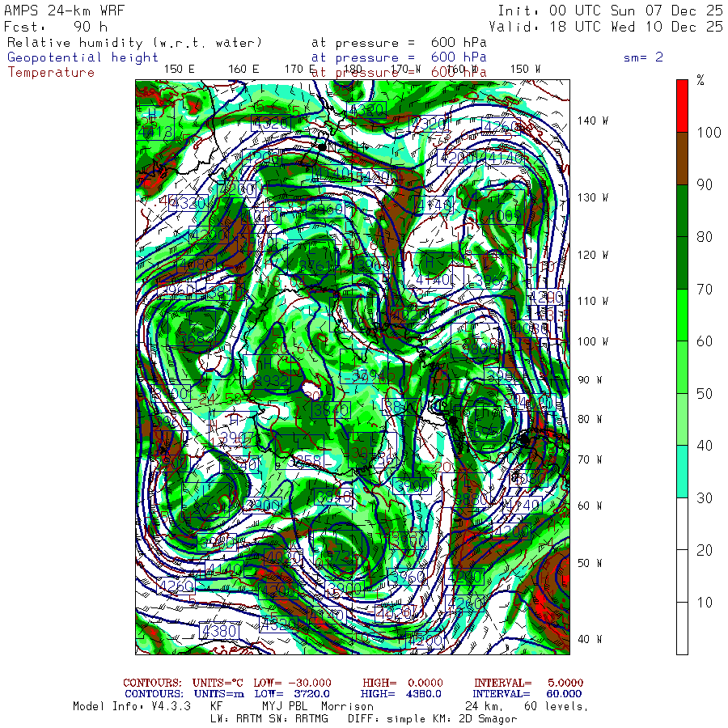Click the white 10% legend segment
The image size is (728, 728).
click(x=682, y=629)
